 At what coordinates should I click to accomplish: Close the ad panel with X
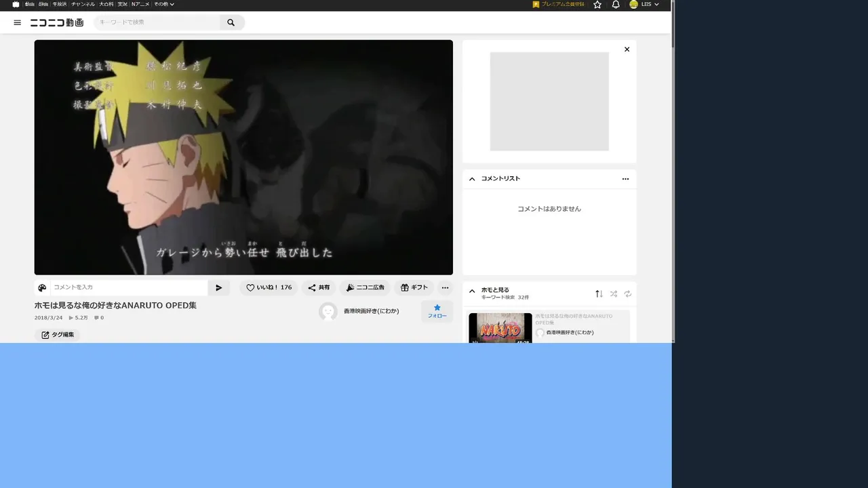(627, 49)
